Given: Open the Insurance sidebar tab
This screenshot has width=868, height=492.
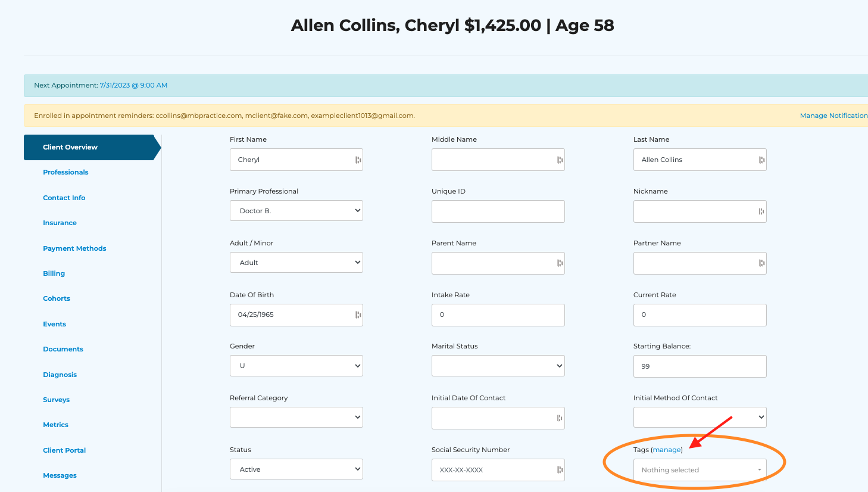Looking at the screenshot, I should [60, 223].
